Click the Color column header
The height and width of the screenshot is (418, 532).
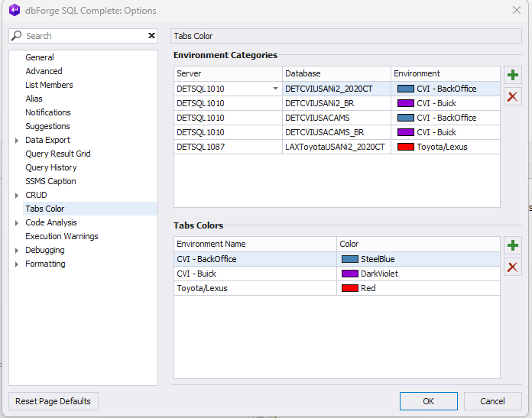pos(418,244)
